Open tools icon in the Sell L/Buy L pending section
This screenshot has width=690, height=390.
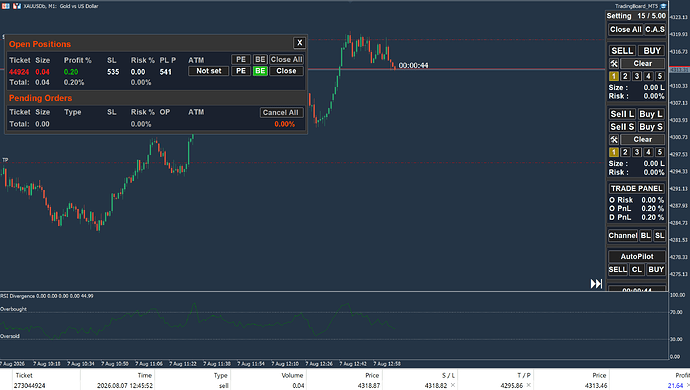click(614, 140)
